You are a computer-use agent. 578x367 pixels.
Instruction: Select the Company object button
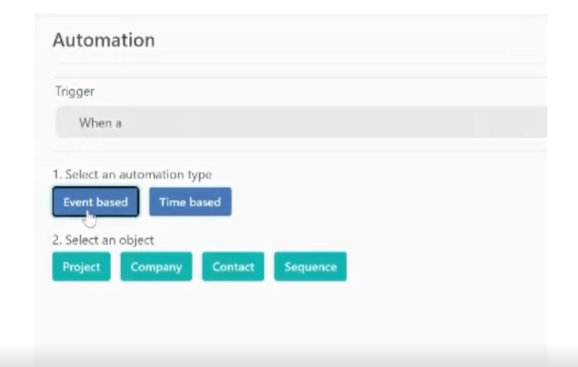click(156, 266)
